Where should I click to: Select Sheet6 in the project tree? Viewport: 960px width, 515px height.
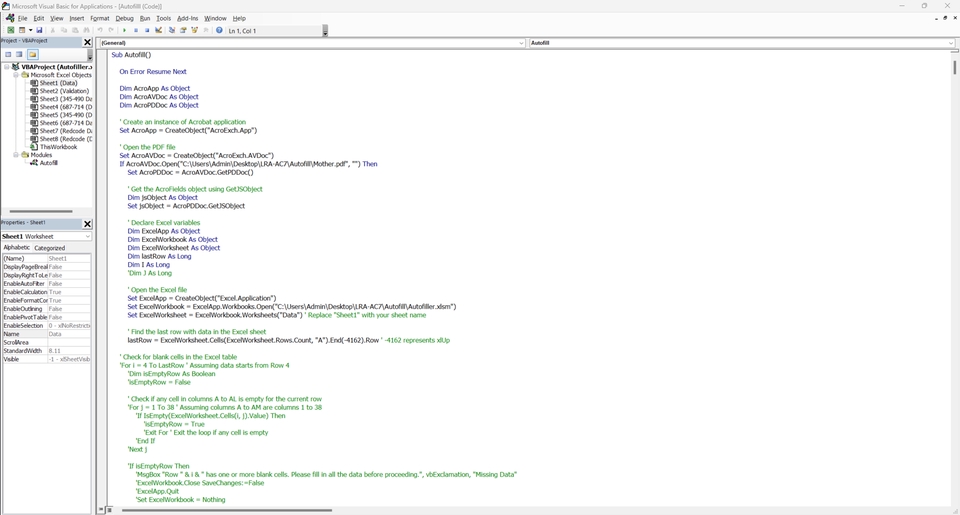[x=66, y=123]
